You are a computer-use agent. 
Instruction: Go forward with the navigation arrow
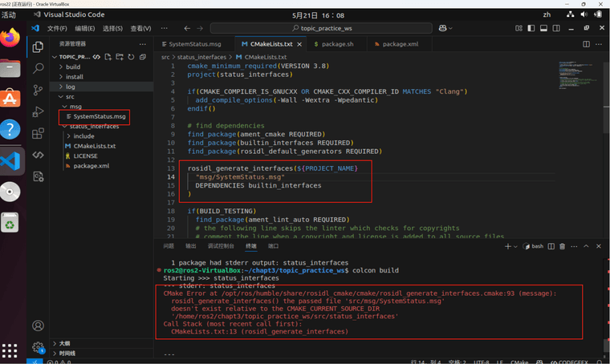pos(200,28)
